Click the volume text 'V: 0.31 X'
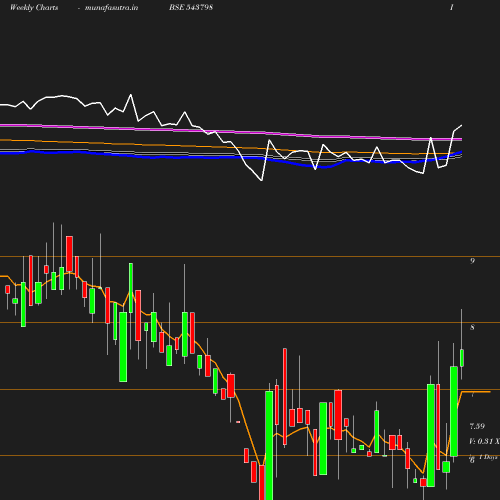 484,441
